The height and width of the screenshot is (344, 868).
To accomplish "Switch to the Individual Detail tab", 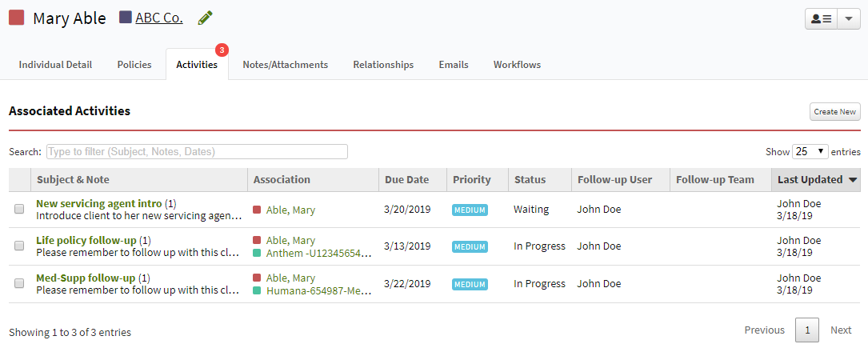I will pyautogui.click(x=55, y=65).
